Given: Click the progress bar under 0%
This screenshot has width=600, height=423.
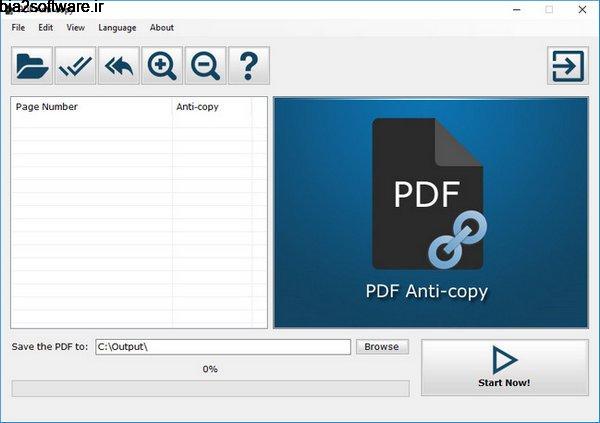Looking at the screenshot, I should 210,389.
